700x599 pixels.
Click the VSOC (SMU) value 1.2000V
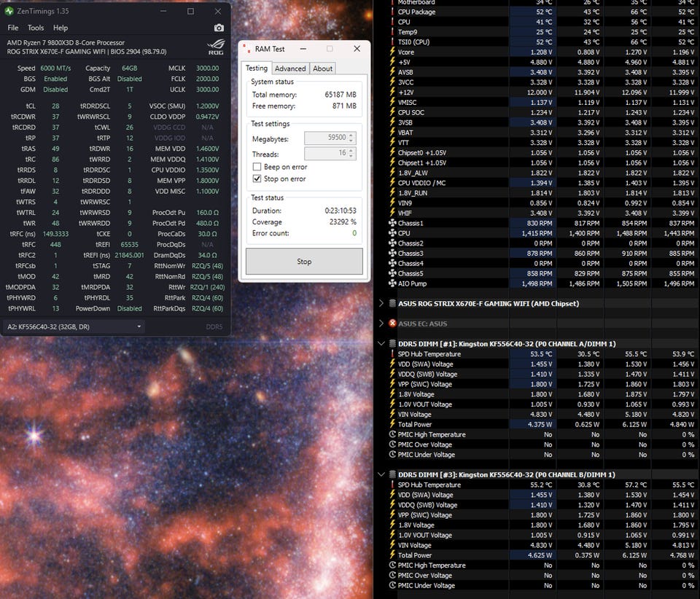(208, 106)
